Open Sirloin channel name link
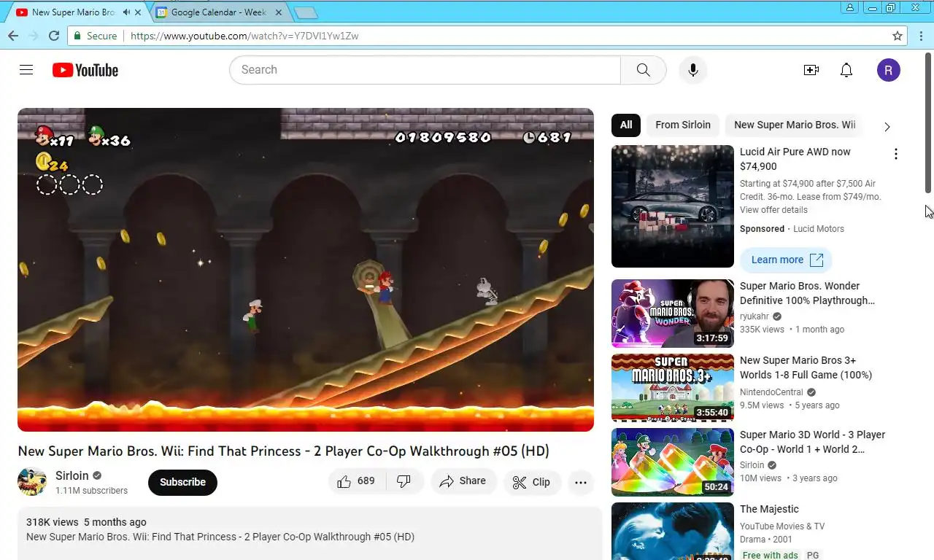This screenshot has width=934, height=560. pos(72,475)
